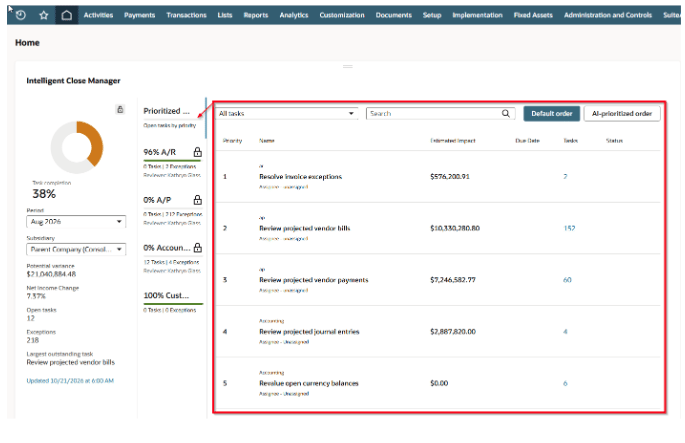Click task count 152 for vendor bills
685x443 pixels.
(569, 228)
